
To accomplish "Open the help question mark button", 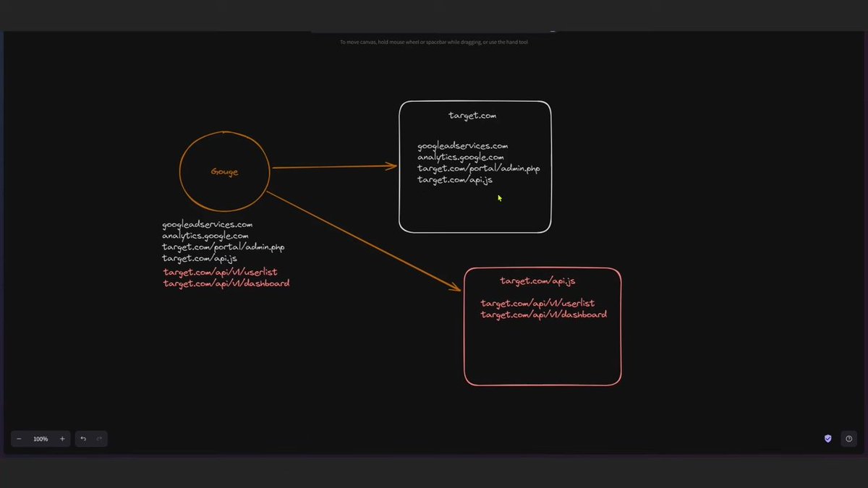I will pyautogui.click(x=849, y=439).
